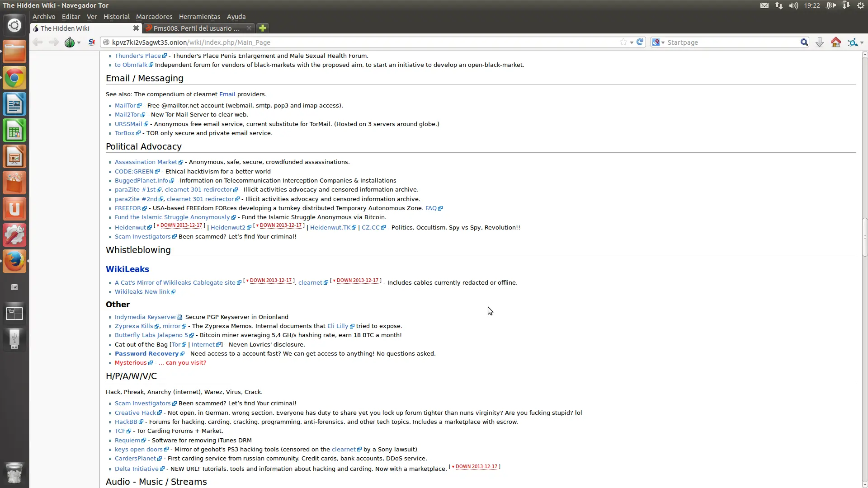Open the Ver menu
The image size is (868, 488).
point(92,17)
